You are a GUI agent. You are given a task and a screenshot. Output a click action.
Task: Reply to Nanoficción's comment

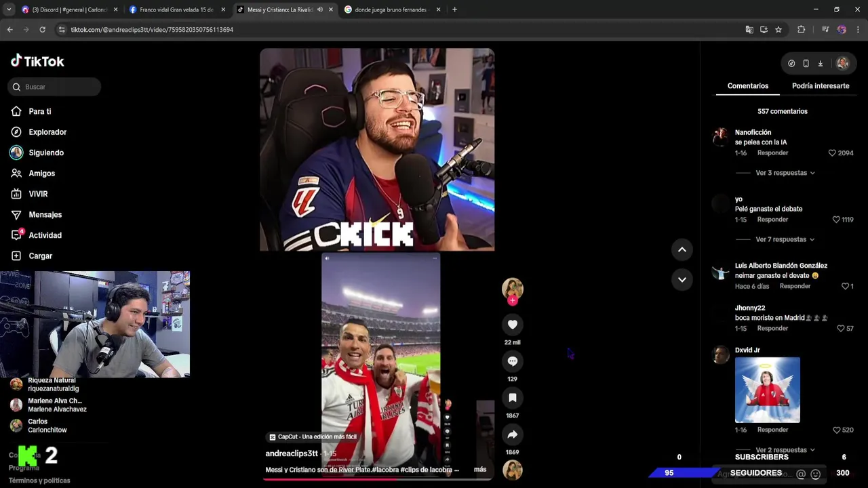[x=772, y=153]
